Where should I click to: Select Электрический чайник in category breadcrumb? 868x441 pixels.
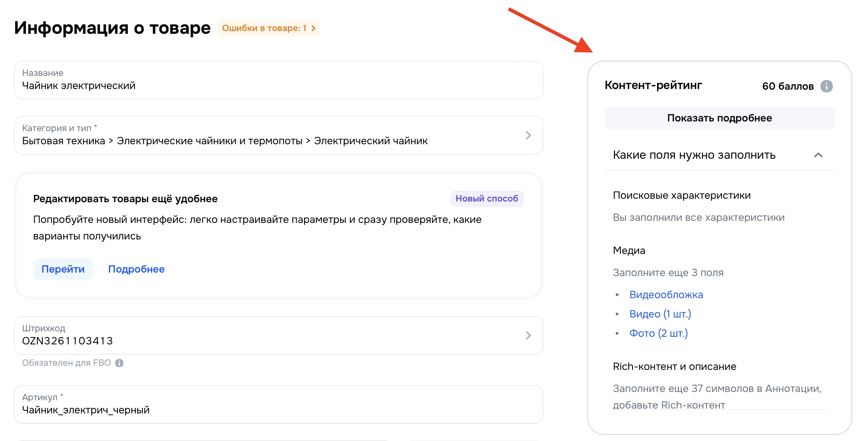(x=371, y=140)
